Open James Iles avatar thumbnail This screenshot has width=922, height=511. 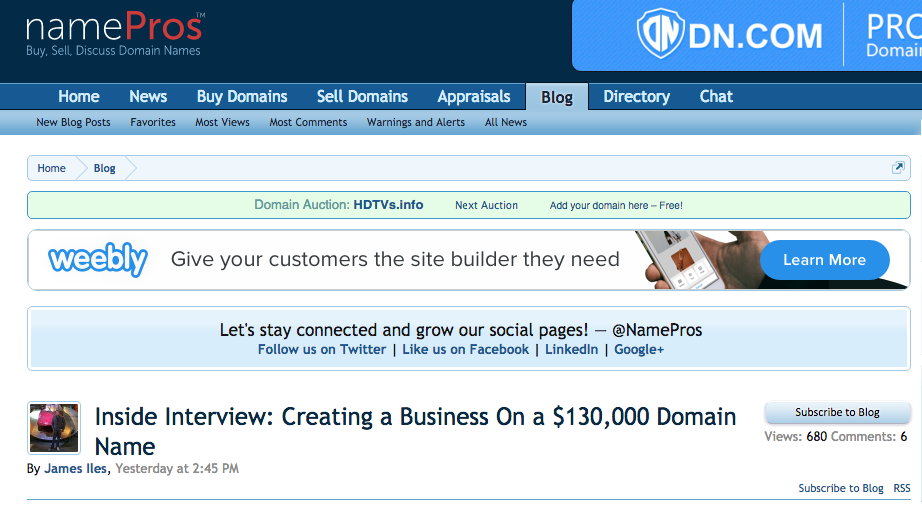point(54,427)
